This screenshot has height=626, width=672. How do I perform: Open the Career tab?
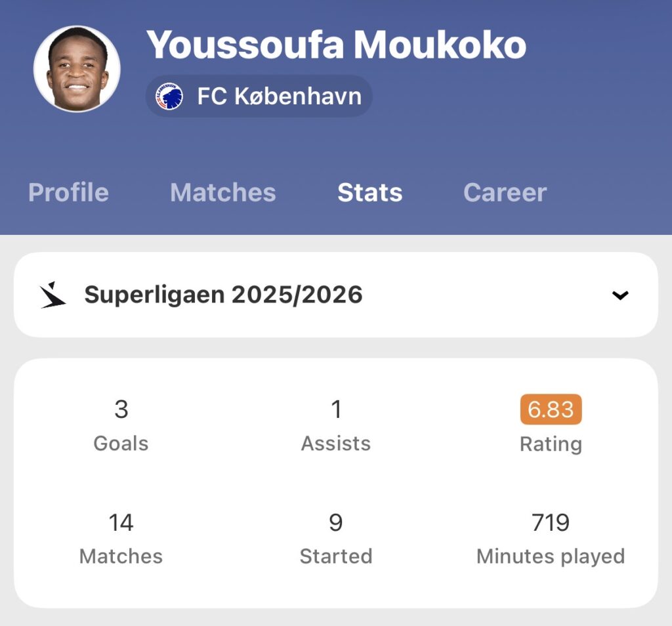pos(505,192)
